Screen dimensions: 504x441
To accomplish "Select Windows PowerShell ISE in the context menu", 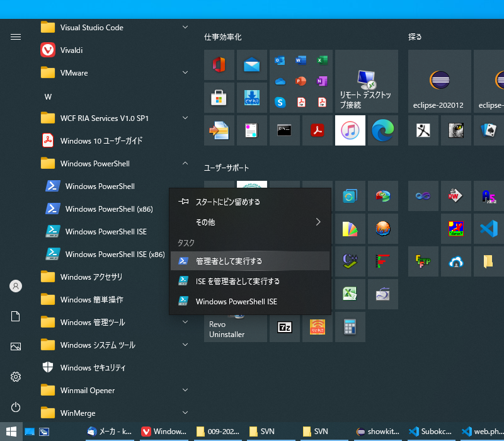I will [x=250, y=302].
